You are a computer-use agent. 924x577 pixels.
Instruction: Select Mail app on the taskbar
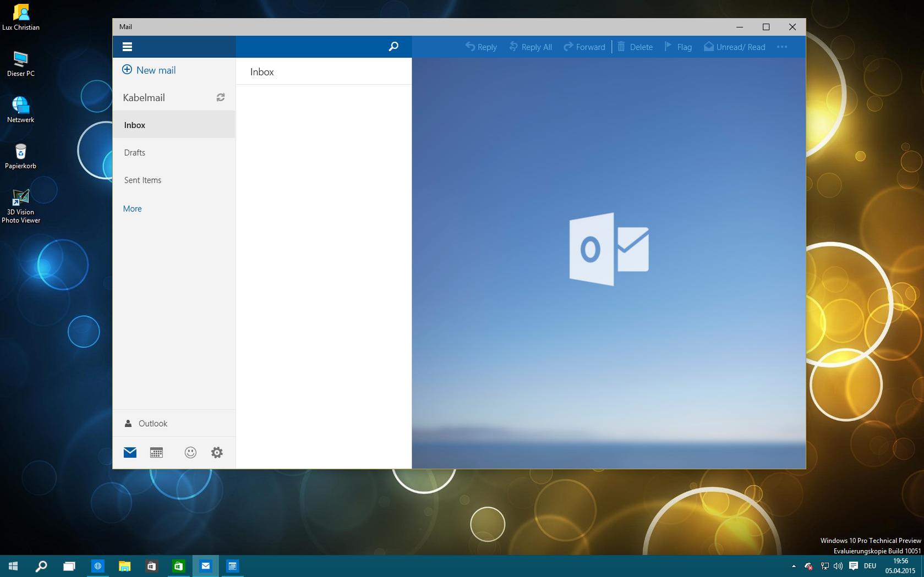tap(205, 566)
